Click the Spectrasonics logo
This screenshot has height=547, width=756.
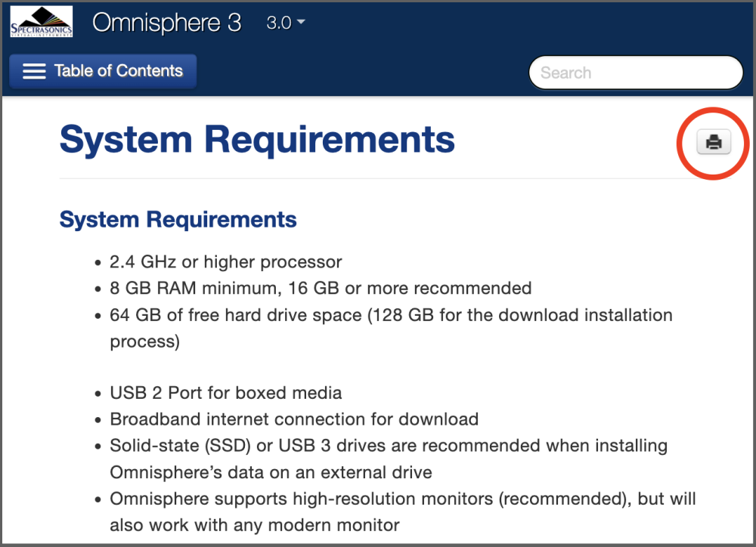point(42,22)
